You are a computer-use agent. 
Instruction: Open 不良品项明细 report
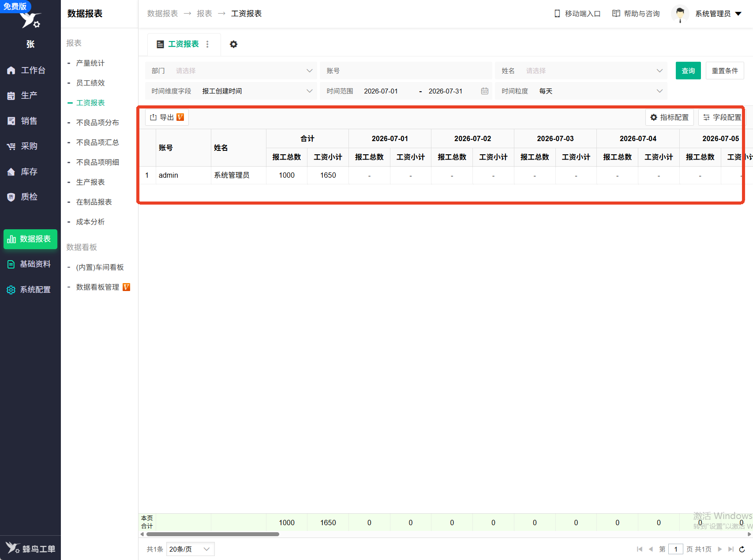click(97, 162)
